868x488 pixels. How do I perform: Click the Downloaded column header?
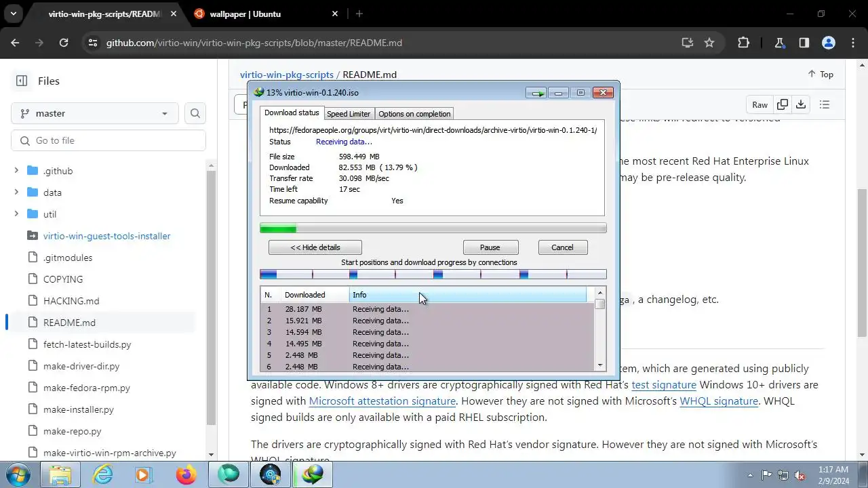(x=315, y=295)
